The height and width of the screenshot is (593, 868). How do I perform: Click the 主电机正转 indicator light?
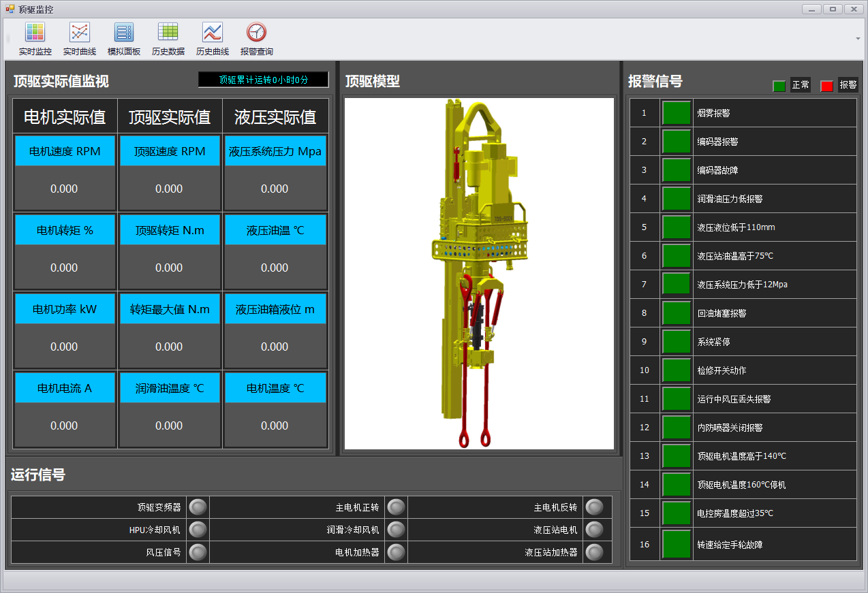396,507
